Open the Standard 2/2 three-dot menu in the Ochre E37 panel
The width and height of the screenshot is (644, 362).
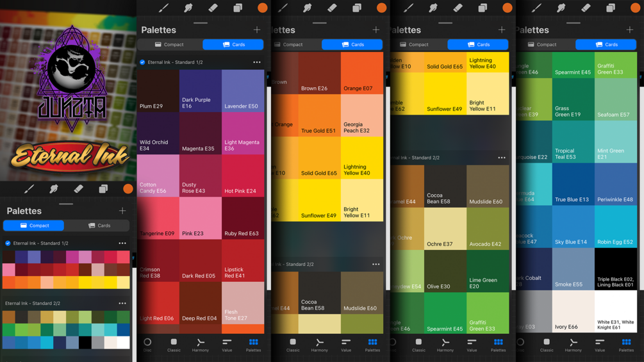coord(502,158)
